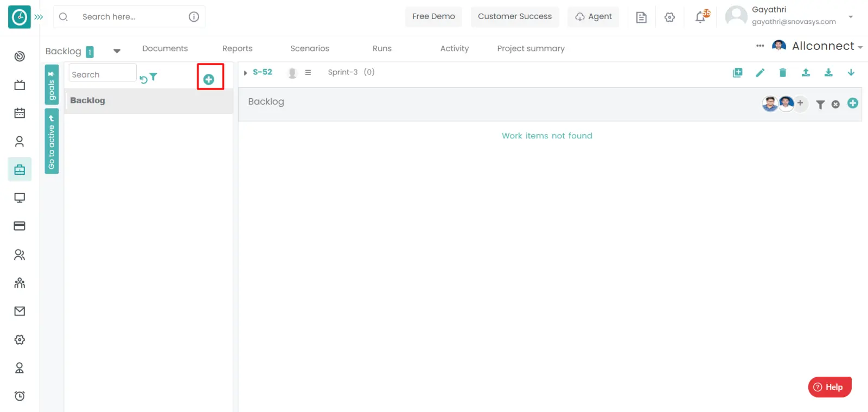The width and height of the screenshot is (868, 412).
Task: Click the Free Demo button
Action: click(x=433, y=17)
